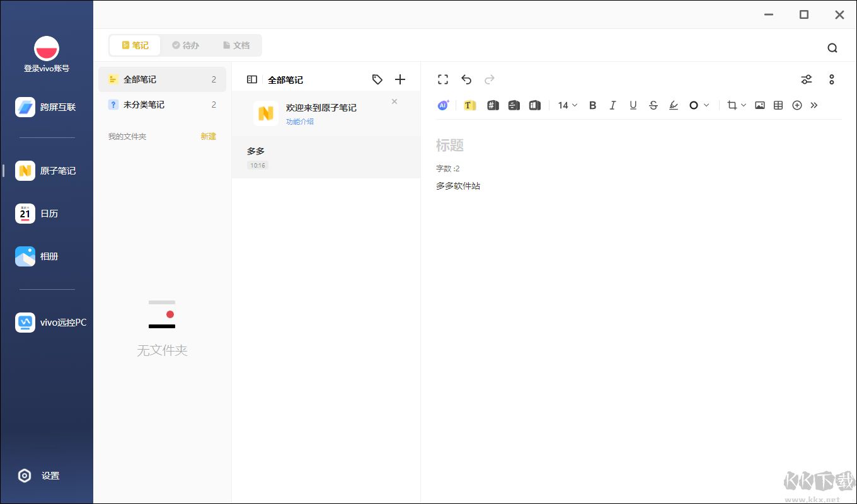Open 设置 settings
The height and width of the screenshot is (504, 857).
[39, 476]
